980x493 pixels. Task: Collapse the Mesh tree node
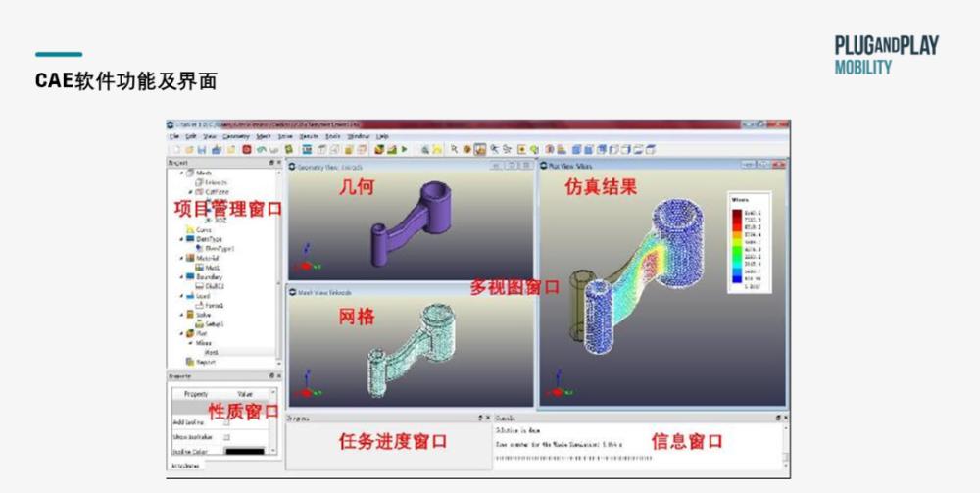(182, 173)
